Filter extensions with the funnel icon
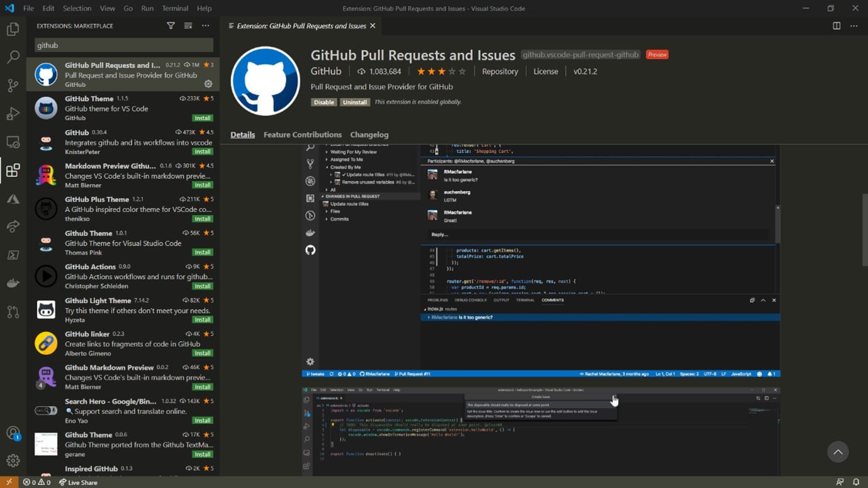The height and width of the screenshot is (488, 868). 171,26
